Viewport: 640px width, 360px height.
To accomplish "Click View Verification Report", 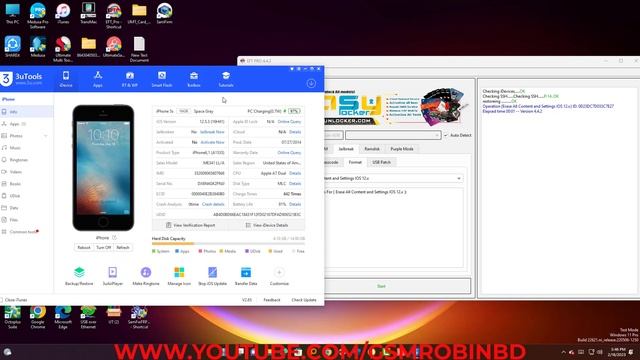I will tap(190, 225).
